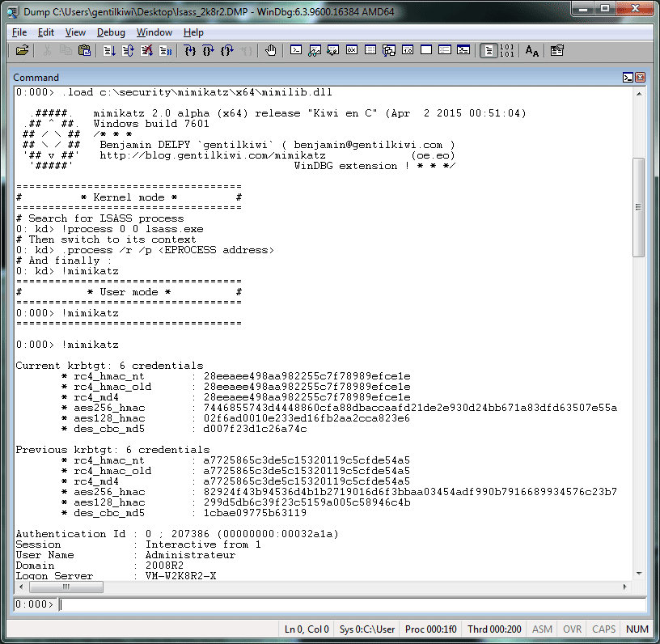Open the Disassembly window toolbar icon
This screenshot has width=660, height=644.
click(x=408, y=50)
